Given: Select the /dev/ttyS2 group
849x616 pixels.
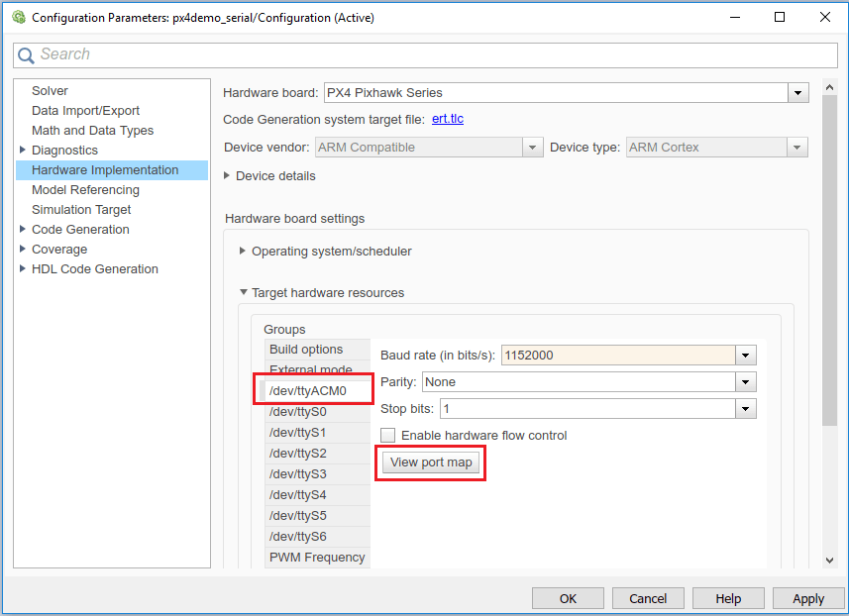Looking at the screenshot, I should tap(317, 454).
